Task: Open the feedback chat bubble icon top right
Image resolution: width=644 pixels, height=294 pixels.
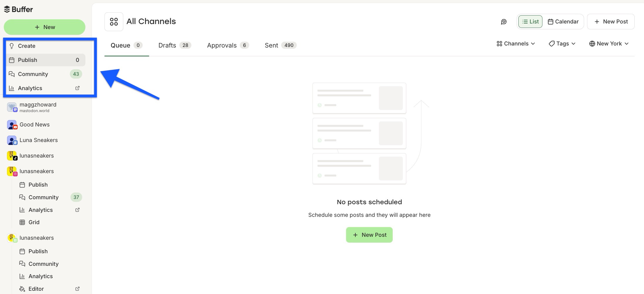Action: [504, 21]
